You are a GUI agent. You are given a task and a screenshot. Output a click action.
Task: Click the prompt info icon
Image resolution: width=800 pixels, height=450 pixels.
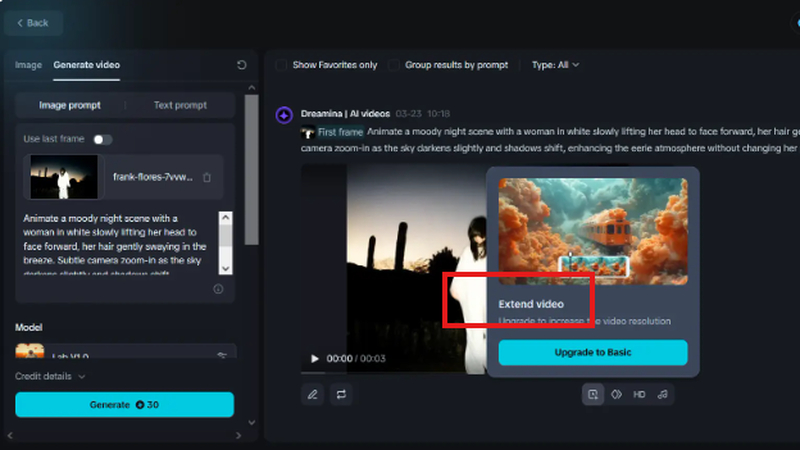tap(218, 289)
